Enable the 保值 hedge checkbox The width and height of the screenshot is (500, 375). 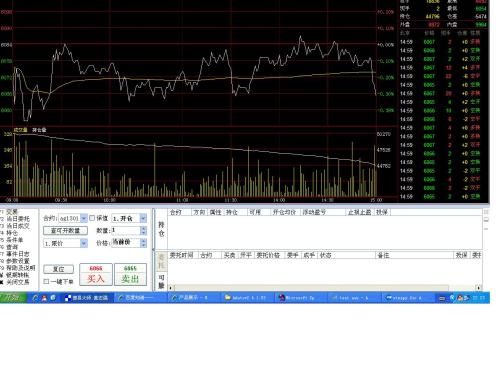pos(92,218)
